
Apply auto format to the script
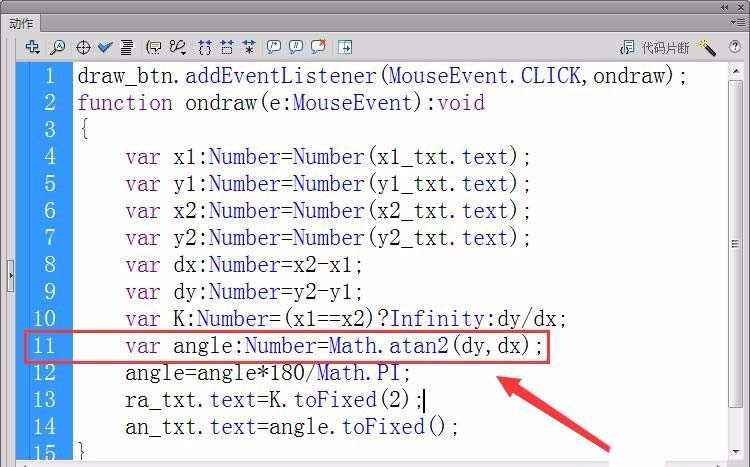pyautogui.click(x=126, y=47)
